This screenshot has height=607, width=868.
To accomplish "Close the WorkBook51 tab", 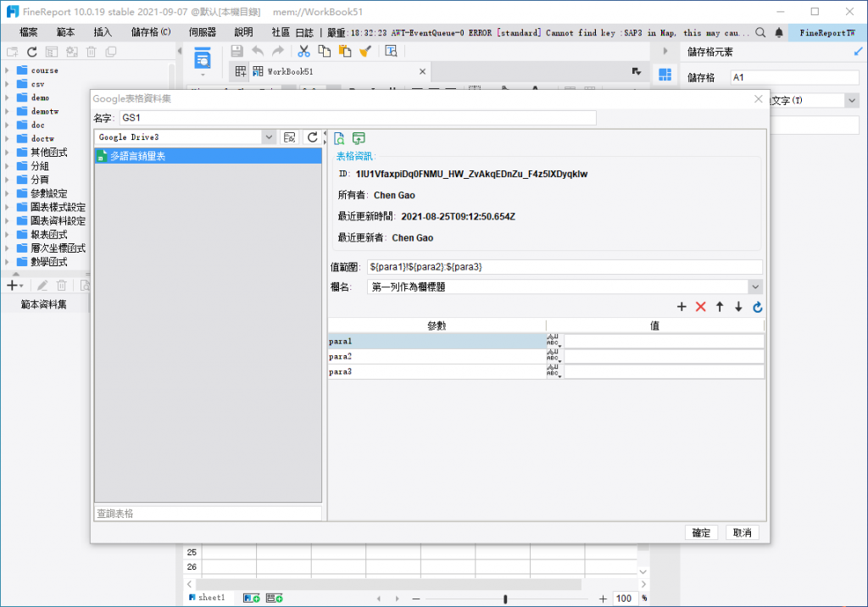I will point(422,71).
